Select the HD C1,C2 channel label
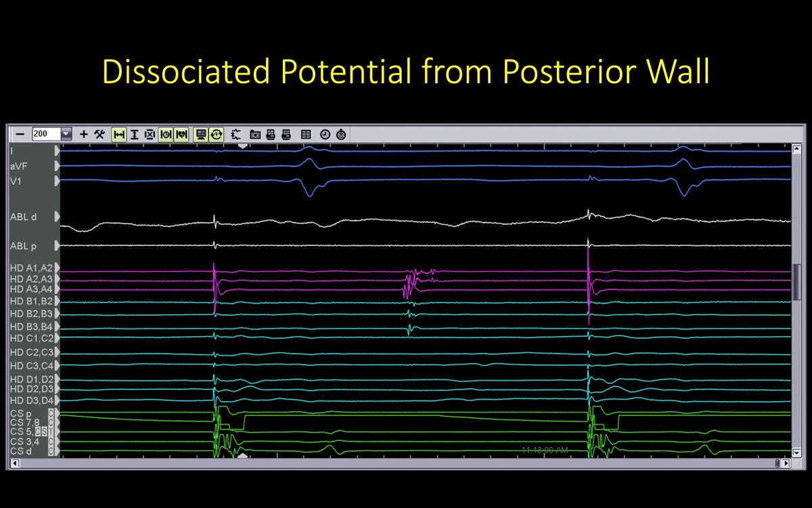Screen dimensions: 812x508 pos(31,337)
